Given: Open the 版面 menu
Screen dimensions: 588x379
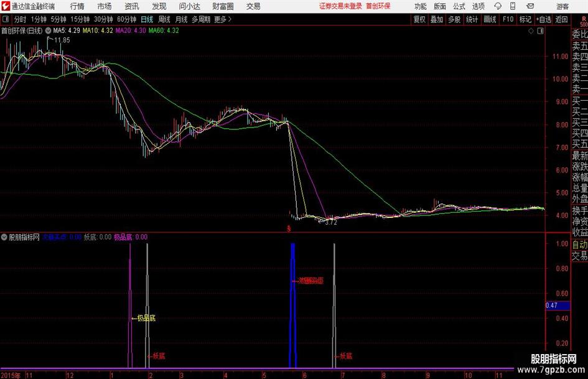Looking at the screenshot, I should [x=440, y=6].
